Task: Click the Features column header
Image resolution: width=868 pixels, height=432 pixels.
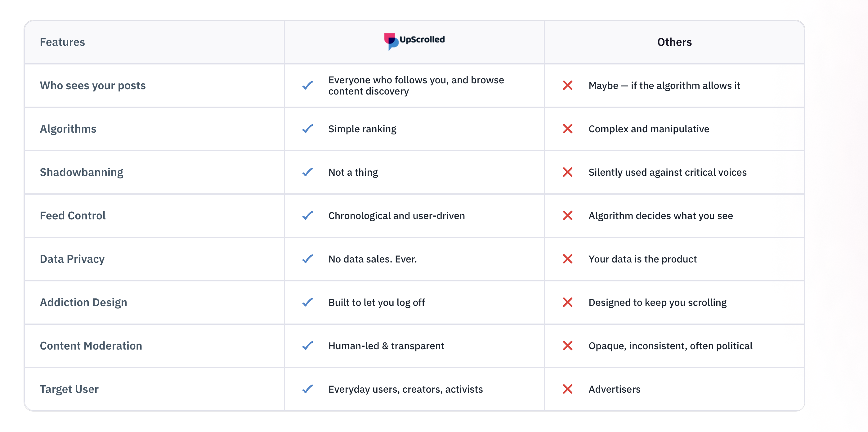Action: 62,42
